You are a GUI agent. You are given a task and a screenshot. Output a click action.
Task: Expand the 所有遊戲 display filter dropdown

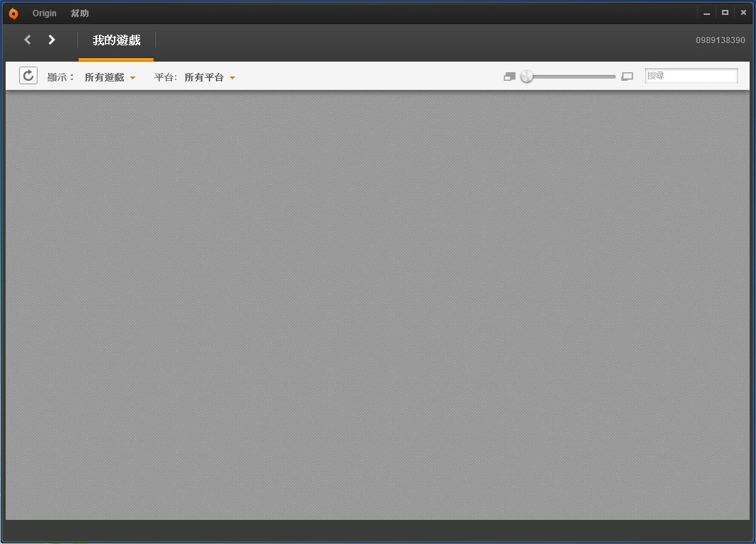click(110, 77)
